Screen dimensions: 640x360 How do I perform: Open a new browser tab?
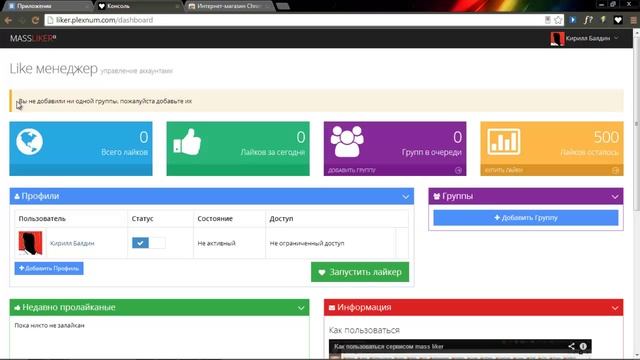point(283,6)
